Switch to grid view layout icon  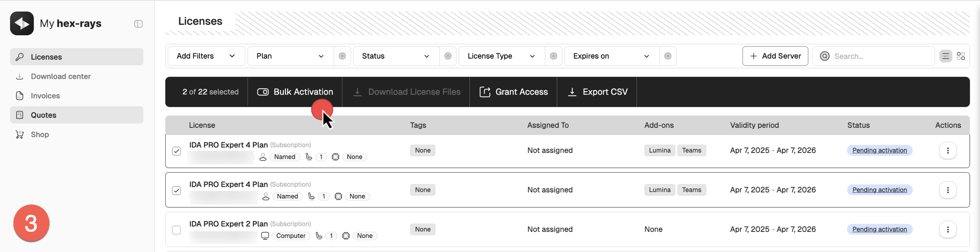(961, 56)
